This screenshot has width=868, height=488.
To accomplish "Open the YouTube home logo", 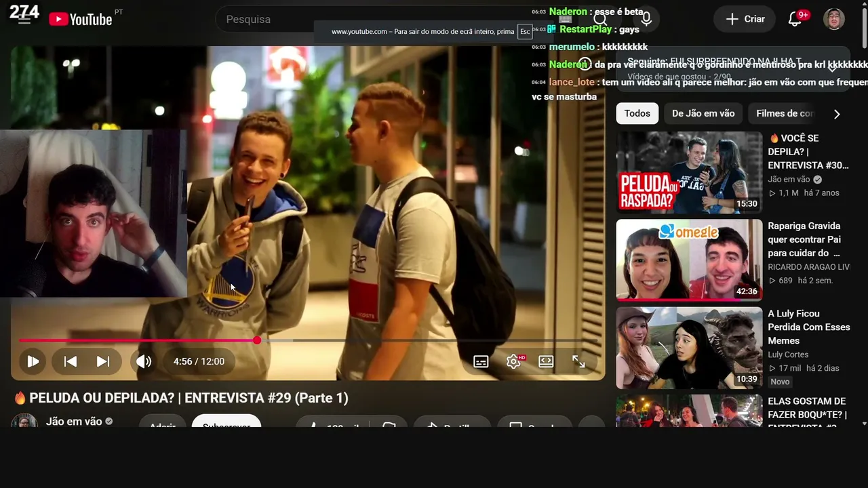I will point(80,19).
